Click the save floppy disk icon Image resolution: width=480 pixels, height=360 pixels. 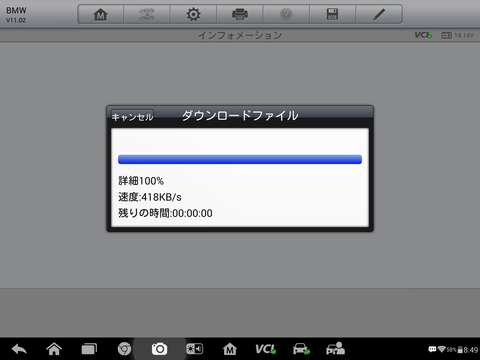(x=332, y=14)
